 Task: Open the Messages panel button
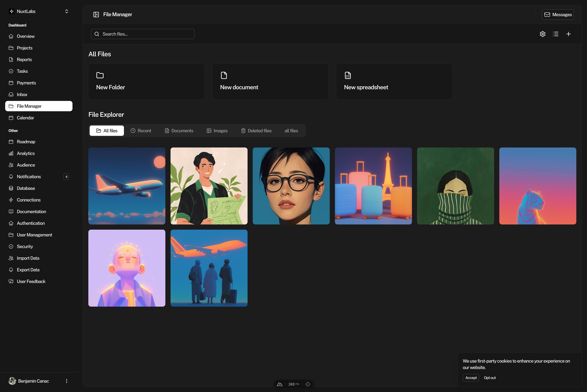click(x=558, y=15)
